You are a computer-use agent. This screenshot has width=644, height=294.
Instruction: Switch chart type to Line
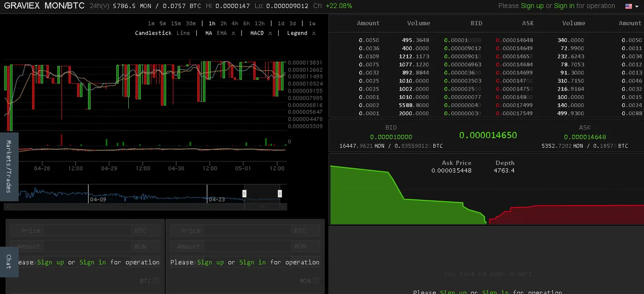183,33
